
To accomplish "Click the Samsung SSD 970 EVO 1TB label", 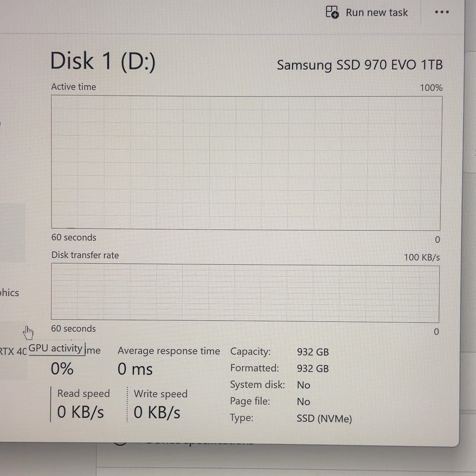I will pyautogui.click(x=359, y=65).
